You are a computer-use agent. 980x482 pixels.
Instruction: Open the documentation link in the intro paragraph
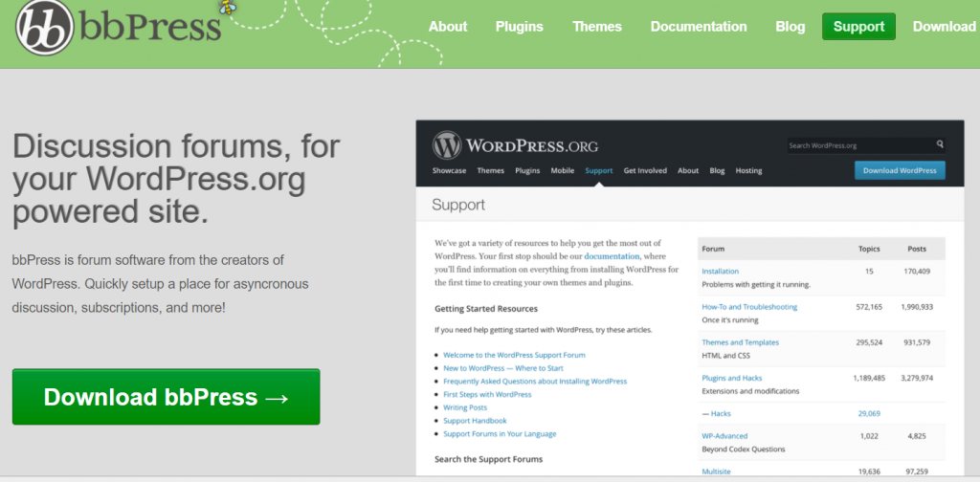[x=612, y=256]
